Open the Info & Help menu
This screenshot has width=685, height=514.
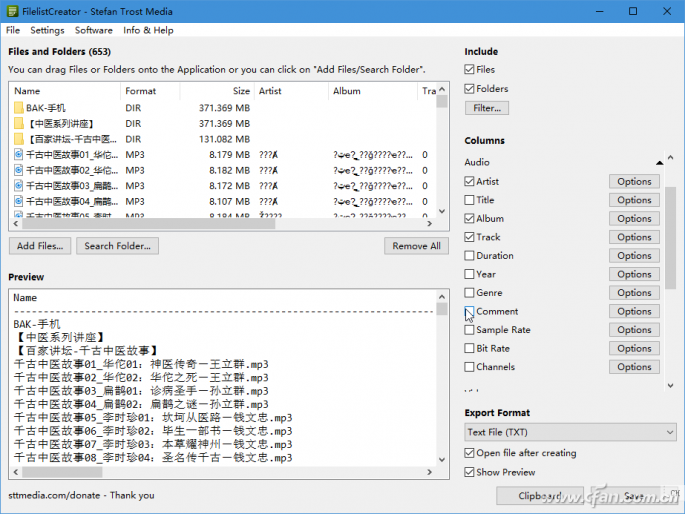pos(148,30)
